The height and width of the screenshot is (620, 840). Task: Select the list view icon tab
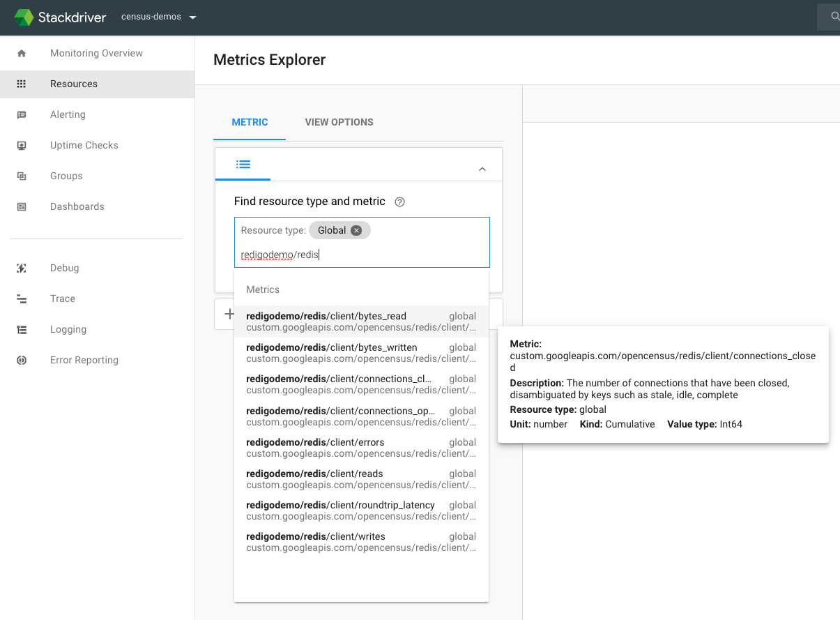[x=243, y=165]
